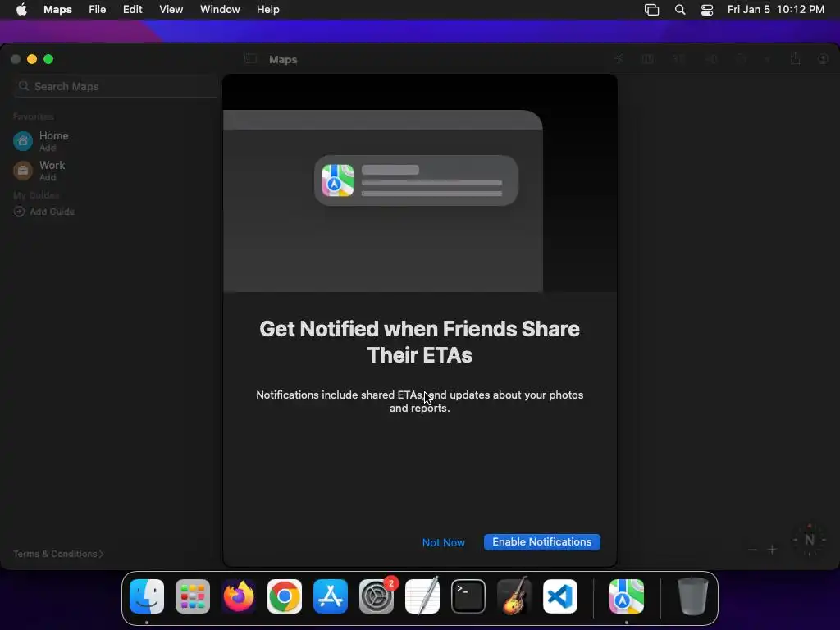Focus the Search Maps field
This screenshot has height=630, width=840.
pos(115,86)
